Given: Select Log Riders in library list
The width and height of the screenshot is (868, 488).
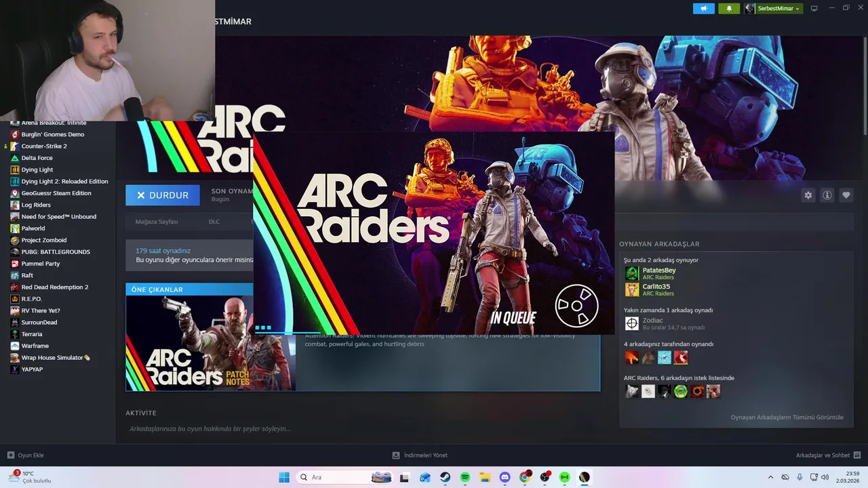Looking at the screenshot, I should [x=35, y=205].
